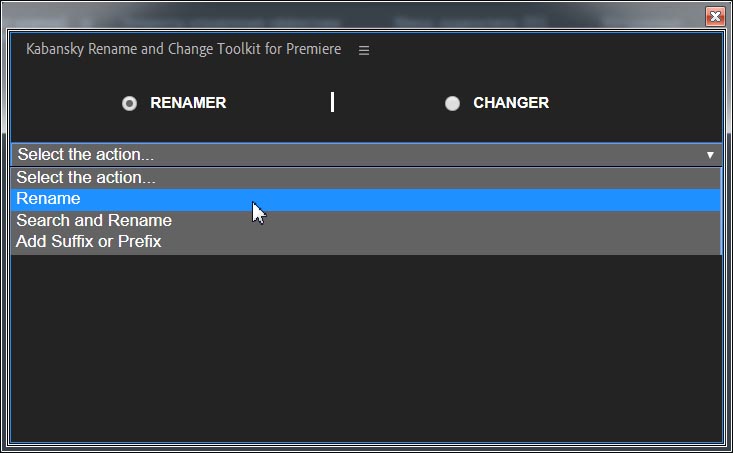The image size is (733, 453).
Task: Click the empty dark area below the list
Action: click(x=366, y=348)
